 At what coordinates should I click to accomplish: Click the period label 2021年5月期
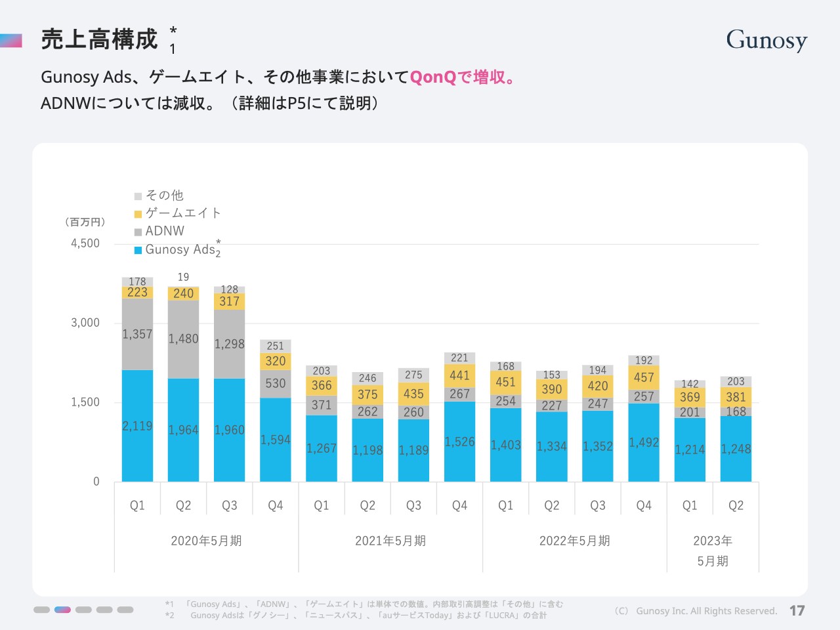point(390,541)
